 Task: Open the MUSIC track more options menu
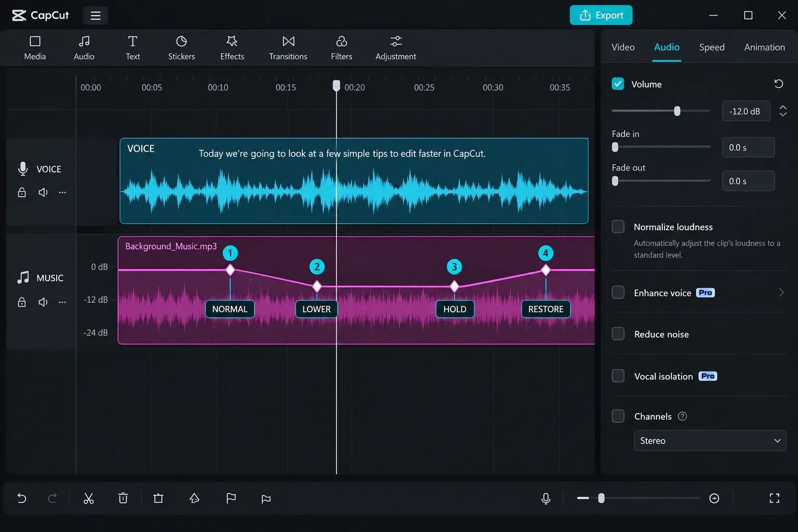62,302
